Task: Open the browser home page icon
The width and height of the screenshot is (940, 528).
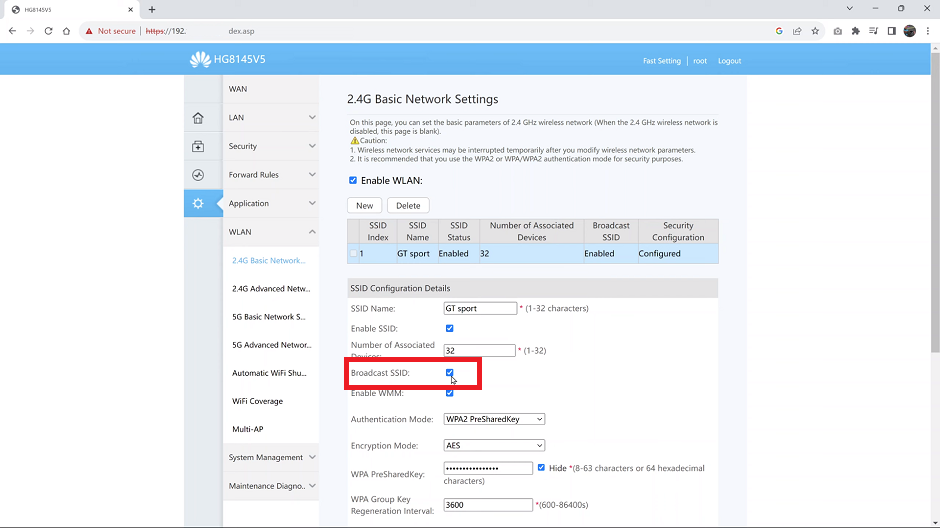Action: pyautogui.click(x=67, y=31)
